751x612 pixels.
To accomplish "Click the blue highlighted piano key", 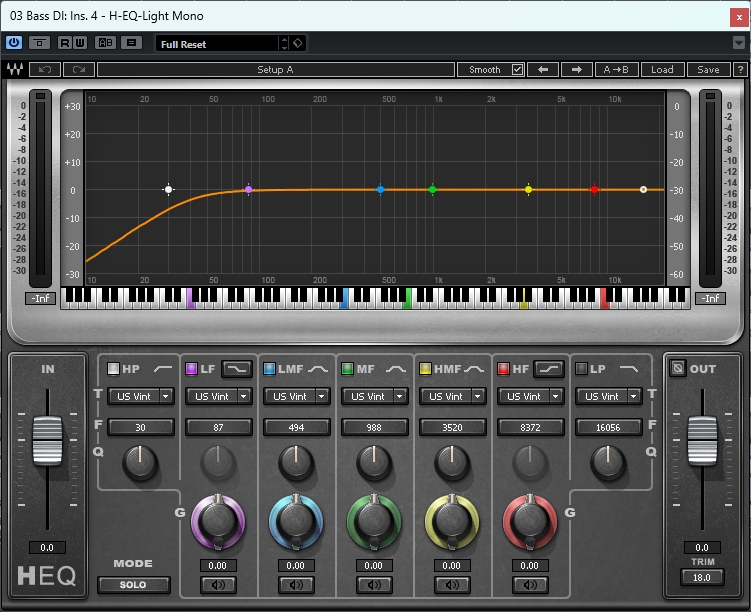I will [x=344, y=299].
